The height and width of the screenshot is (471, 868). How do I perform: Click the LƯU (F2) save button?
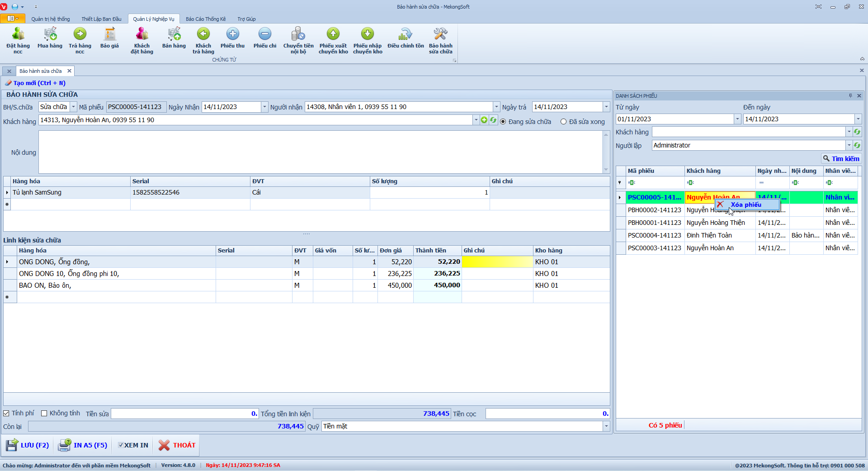[28, 446]
